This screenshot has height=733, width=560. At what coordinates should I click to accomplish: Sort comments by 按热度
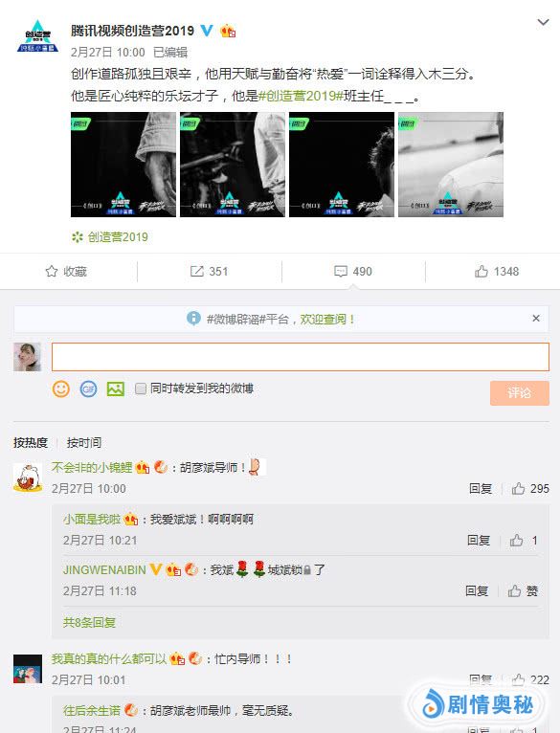(x=31, y=442)
